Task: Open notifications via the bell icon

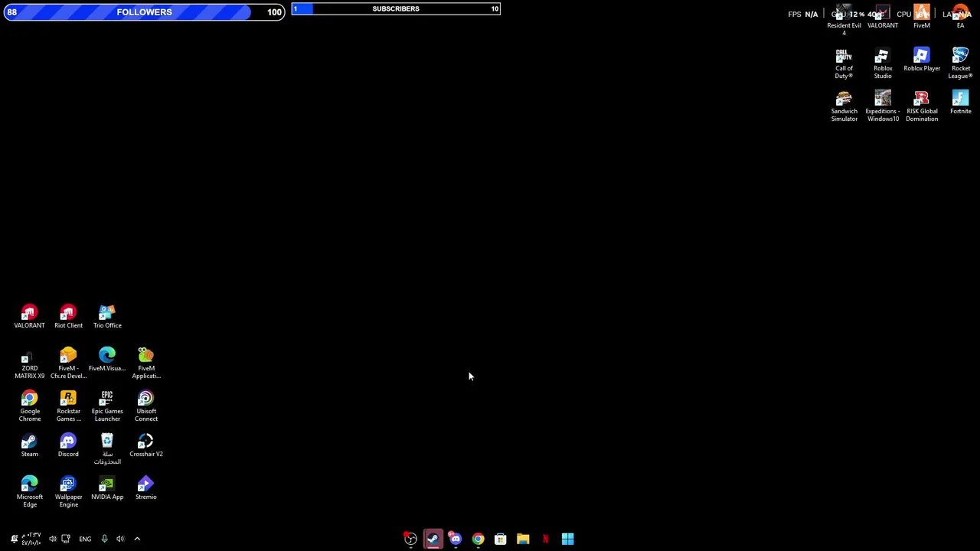Action: [x=14, y=539]
